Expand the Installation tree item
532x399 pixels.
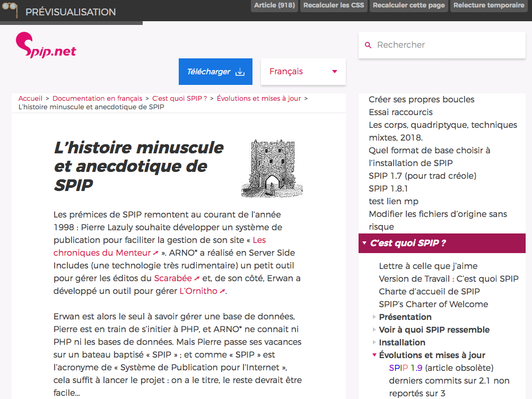click(375, 343)
